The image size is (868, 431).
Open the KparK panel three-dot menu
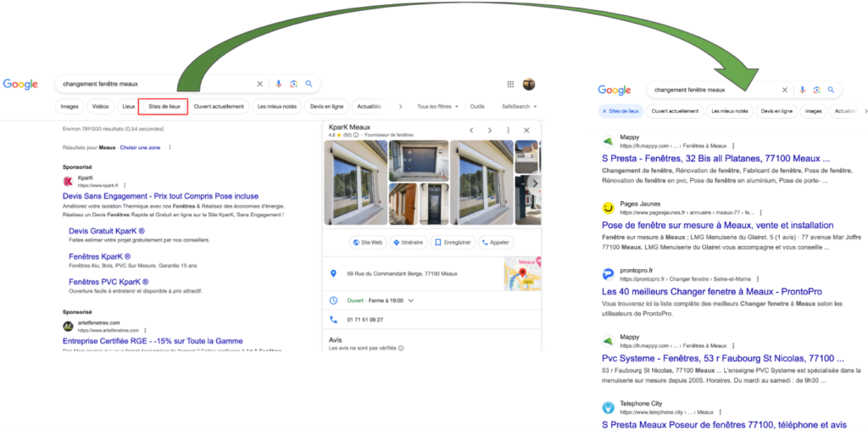click(508, 130)
